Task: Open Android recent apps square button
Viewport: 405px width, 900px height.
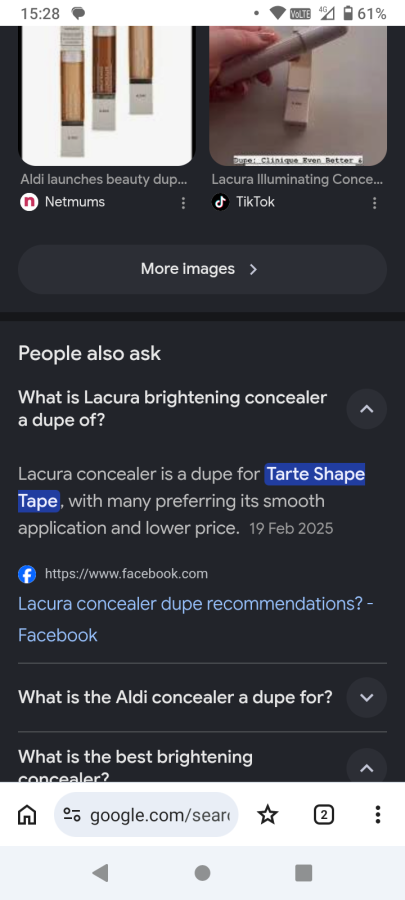Action: pyautogui.click(x=303, y=872)
